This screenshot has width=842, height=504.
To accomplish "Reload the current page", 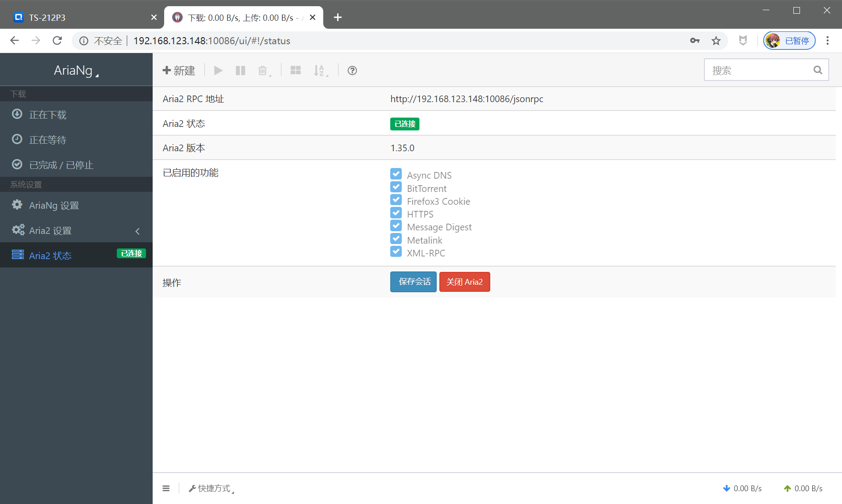I will 57,41.
